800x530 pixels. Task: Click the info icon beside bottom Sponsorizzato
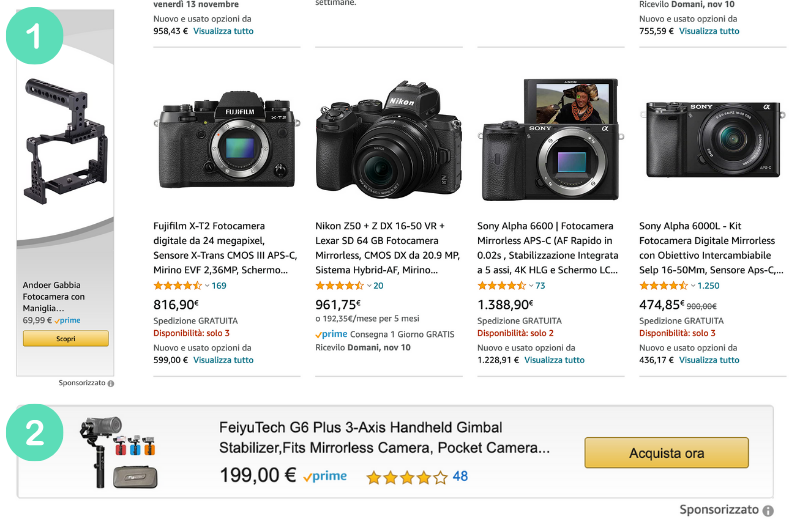tap(768, 510)
